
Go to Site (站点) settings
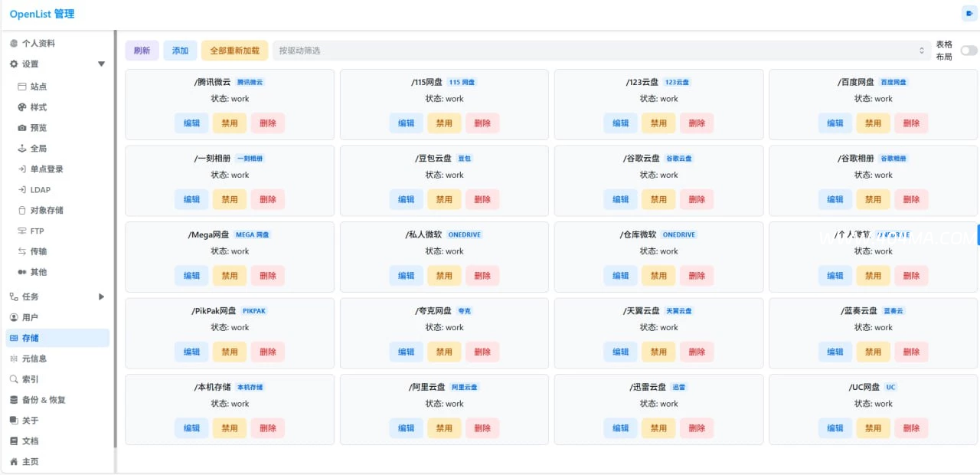61,87
